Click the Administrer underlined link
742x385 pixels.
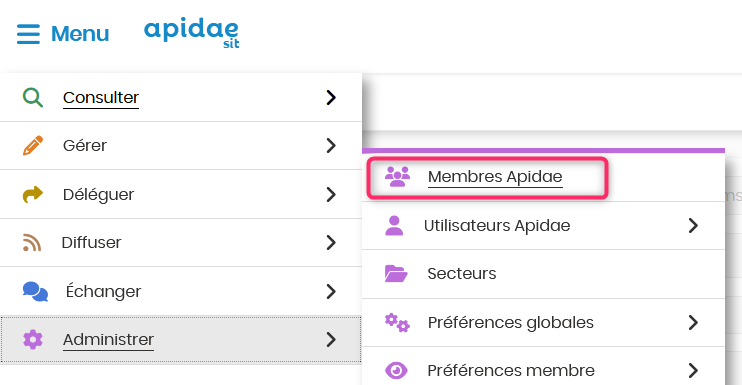tap(108, 340)
